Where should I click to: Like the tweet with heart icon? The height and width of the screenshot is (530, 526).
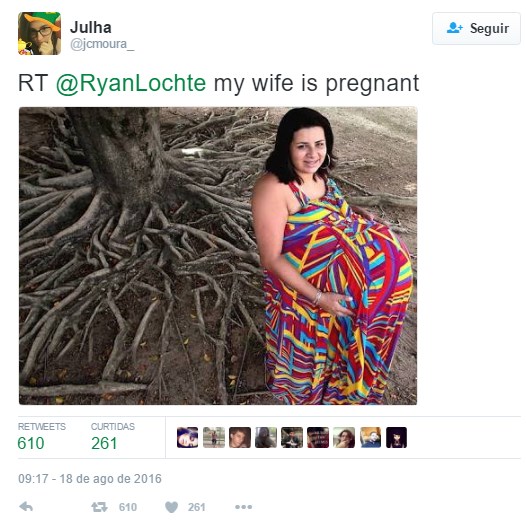click(171, 507)
